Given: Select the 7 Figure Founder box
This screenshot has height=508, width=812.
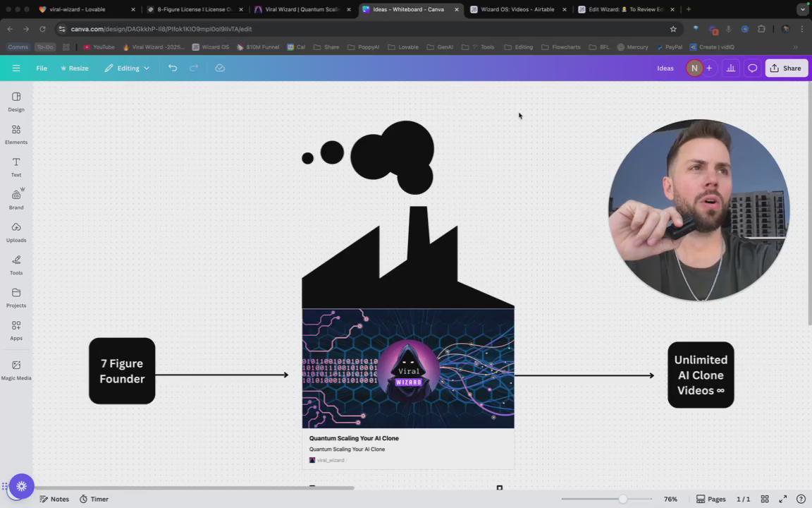Looking at the screenshot, I should (x=122, y=371).
